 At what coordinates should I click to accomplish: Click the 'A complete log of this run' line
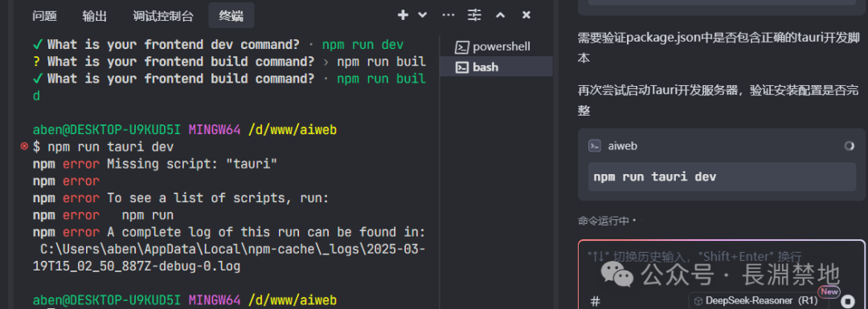click(x=228, y=232)
